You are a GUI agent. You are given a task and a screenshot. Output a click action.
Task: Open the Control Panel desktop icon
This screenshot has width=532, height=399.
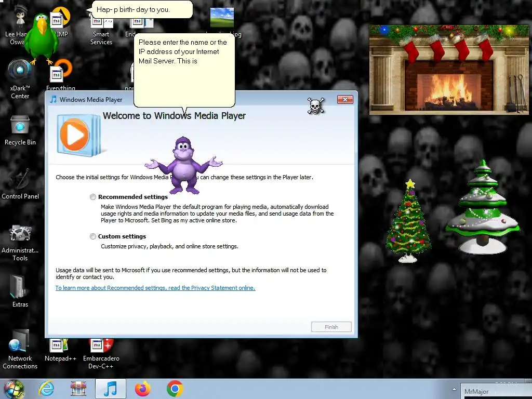tap(20, 184)
